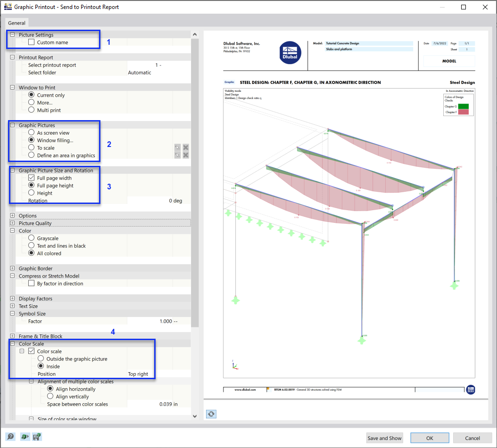The image size is (497, 448).
Task: Collapse Alignment of multiple color scales
Action: click(x=32, y=381)
